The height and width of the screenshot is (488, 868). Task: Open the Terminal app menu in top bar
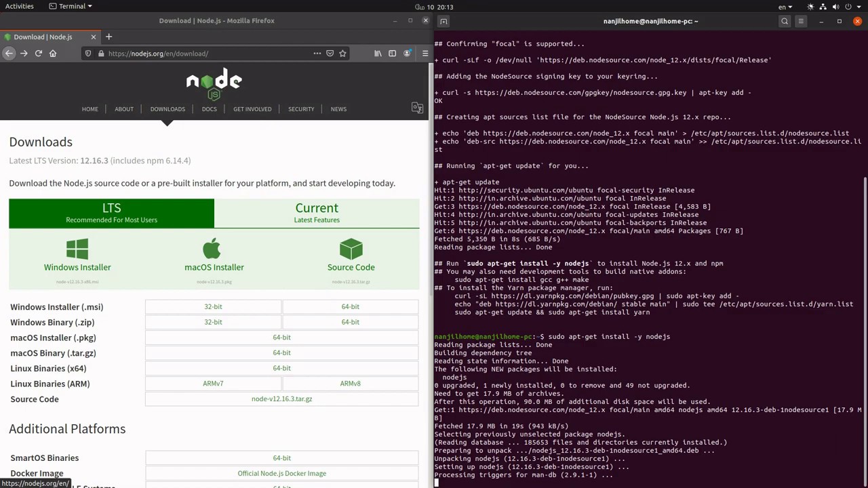coord(71,6)
